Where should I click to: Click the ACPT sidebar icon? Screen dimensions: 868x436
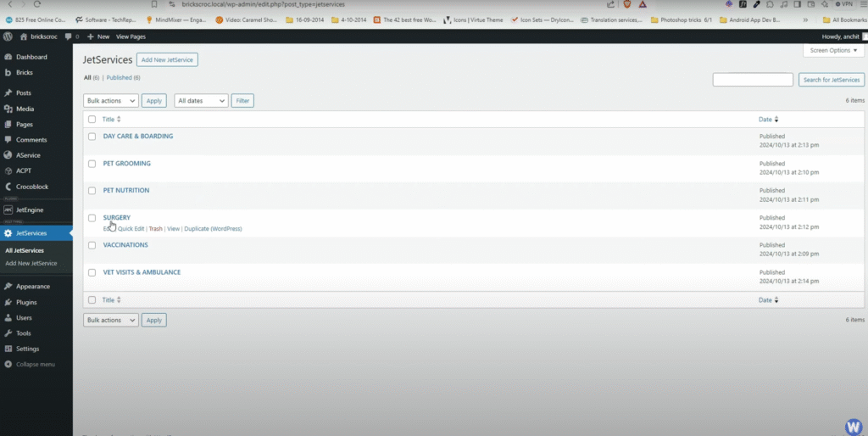click(8, 171)
